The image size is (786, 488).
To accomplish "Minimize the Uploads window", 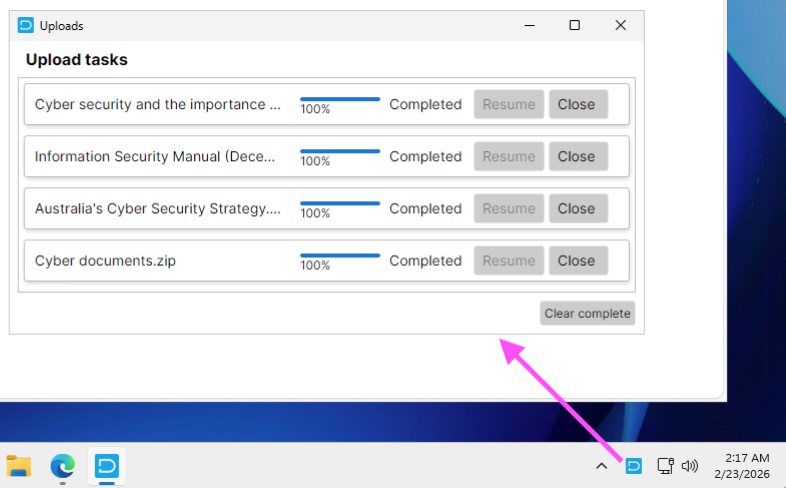I will [529, 25].
